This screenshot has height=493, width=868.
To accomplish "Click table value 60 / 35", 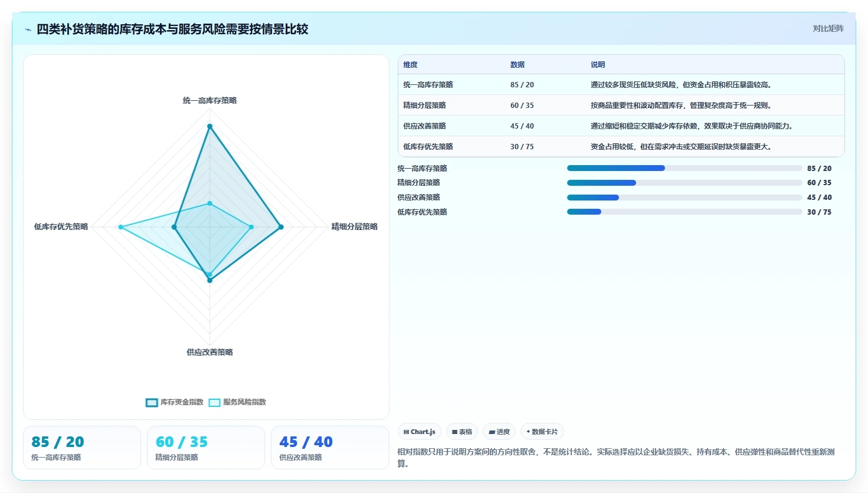I will pyautogui.click(x=522, y=106).
